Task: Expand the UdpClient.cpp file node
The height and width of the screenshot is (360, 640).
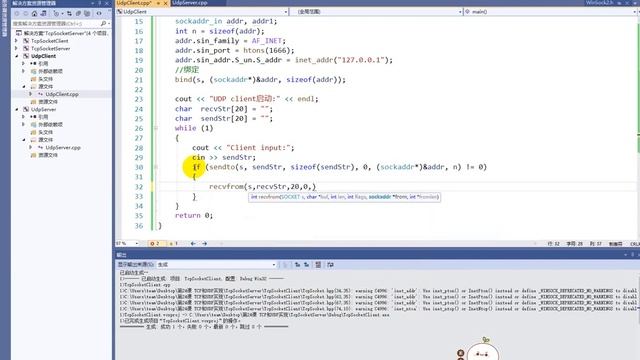Action: [x=31, y=94]
